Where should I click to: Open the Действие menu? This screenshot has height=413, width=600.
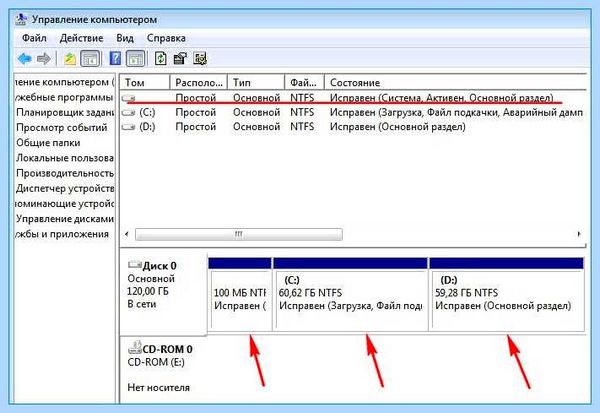[x=81, y=38]
